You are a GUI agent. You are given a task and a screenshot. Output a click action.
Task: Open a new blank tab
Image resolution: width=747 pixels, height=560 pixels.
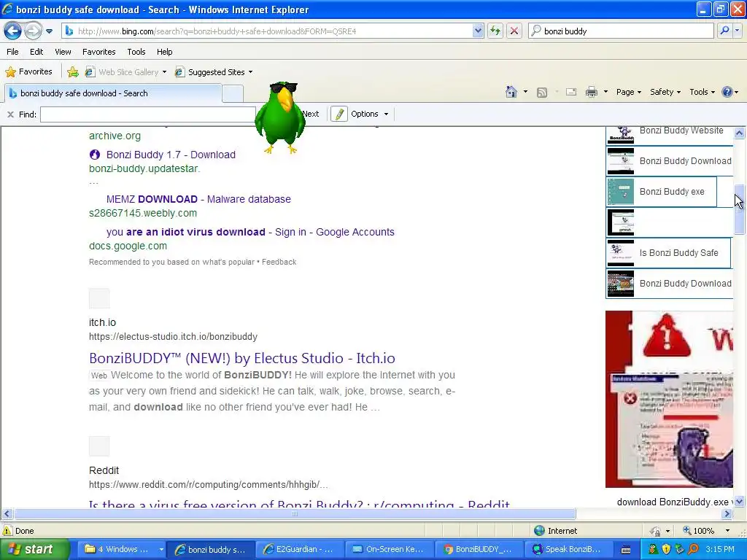233,94
